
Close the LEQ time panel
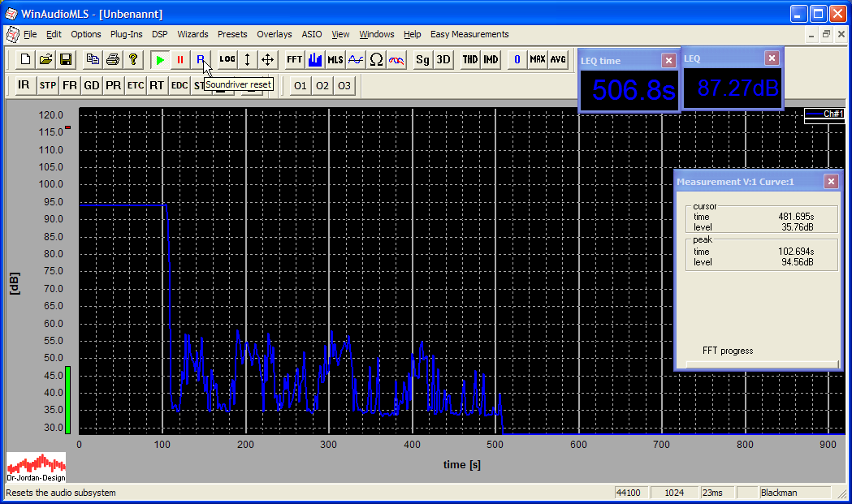(668, 60)
